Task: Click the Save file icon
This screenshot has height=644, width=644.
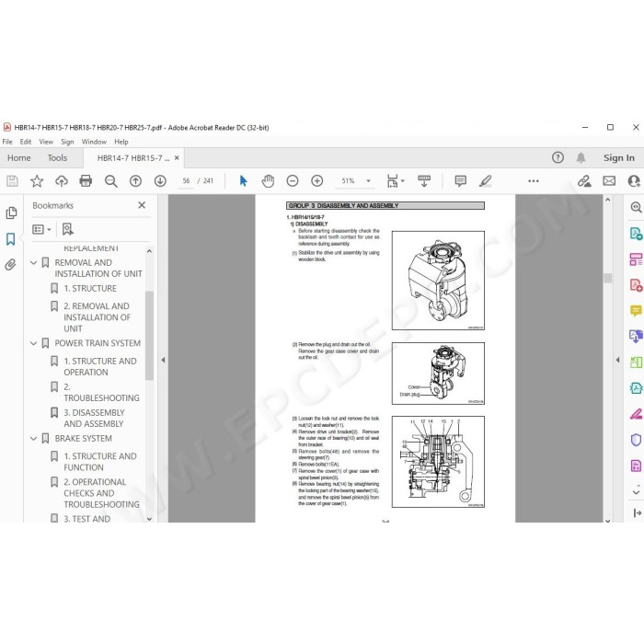Action: pos(12,180)
